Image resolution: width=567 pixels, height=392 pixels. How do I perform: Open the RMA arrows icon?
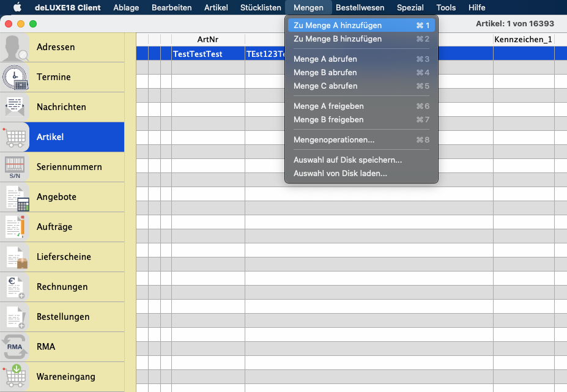tap(15, 347)
